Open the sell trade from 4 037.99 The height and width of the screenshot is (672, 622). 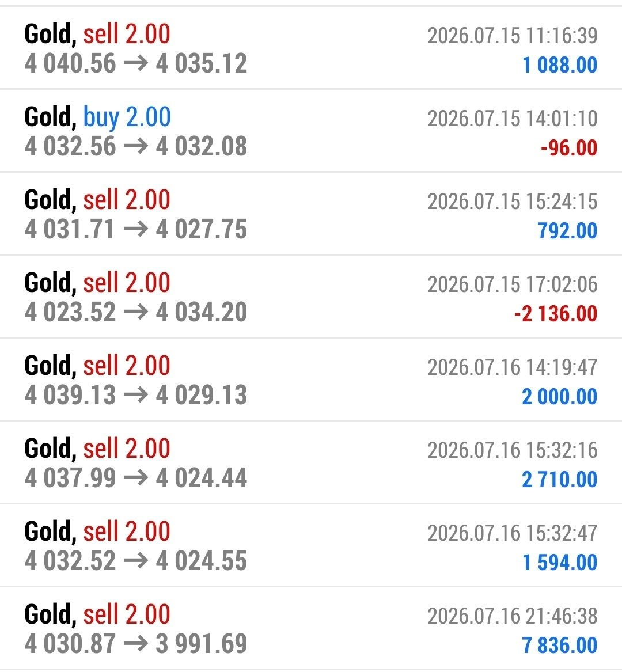pos(311,462)
